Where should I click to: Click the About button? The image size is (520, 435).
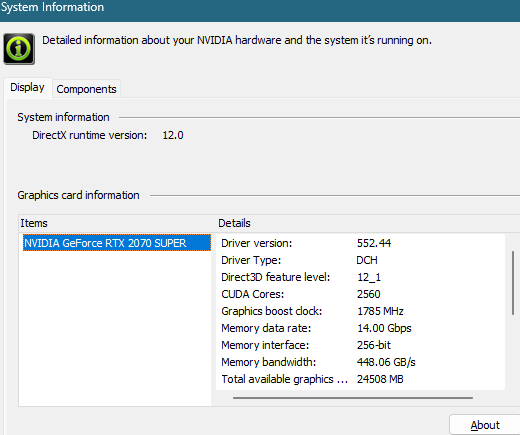coord(485,425)
